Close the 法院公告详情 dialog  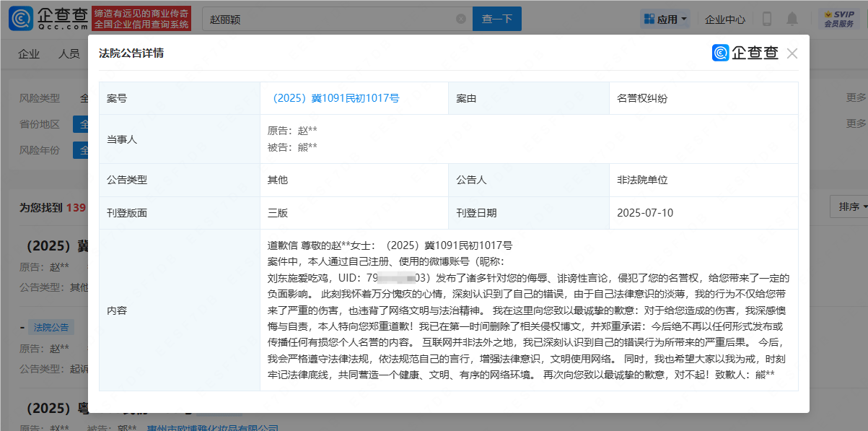[x=792, y=53]
